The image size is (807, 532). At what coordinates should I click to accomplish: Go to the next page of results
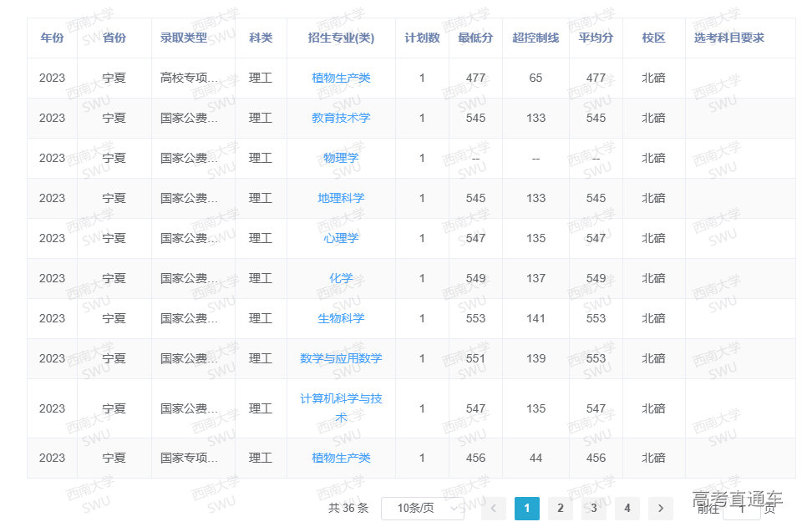click(660, 508)
